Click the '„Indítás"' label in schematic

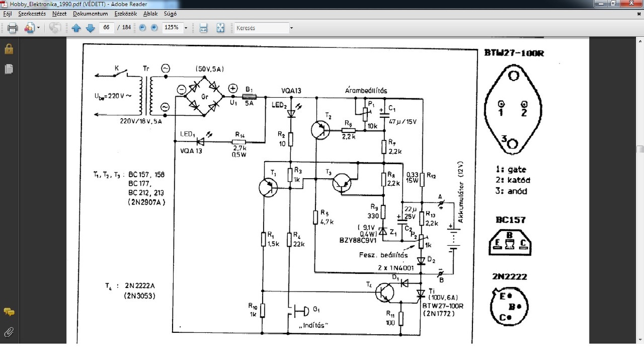pos(313,325)
